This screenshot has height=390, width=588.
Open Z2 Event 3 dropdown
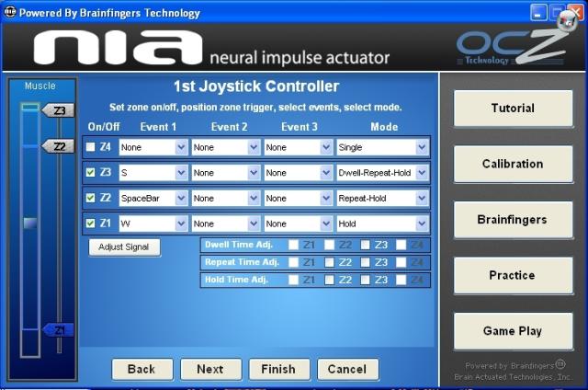pyautogui.click(x=298, y=198)
